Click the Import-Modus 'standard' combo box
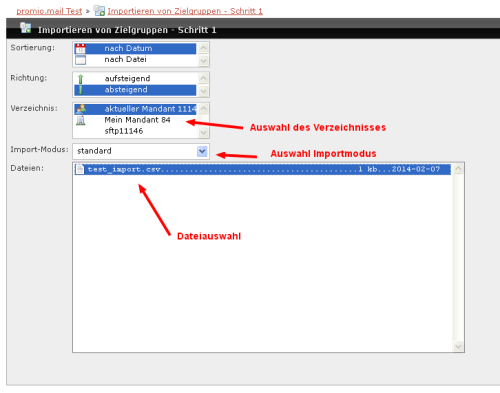 [141, 151]
